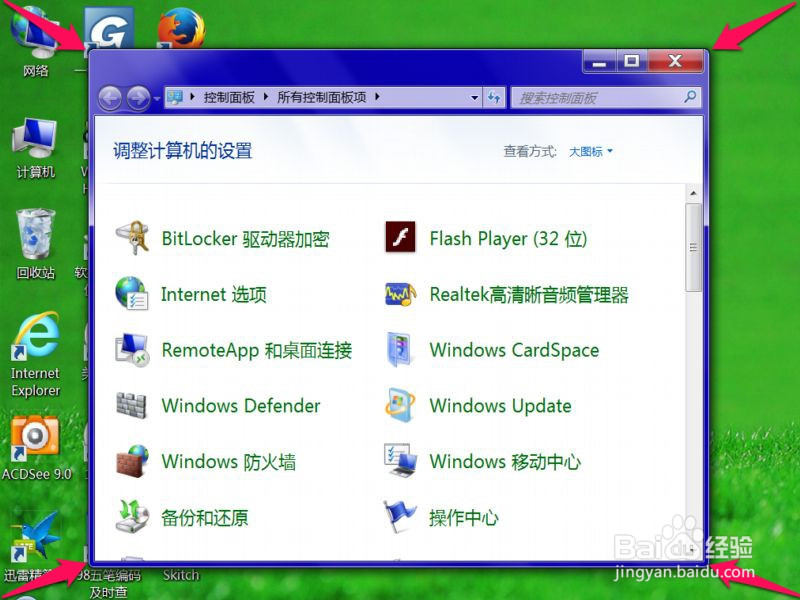Click the scrollbar up arrow
The image size is (800, 600).
click(693, 193)
